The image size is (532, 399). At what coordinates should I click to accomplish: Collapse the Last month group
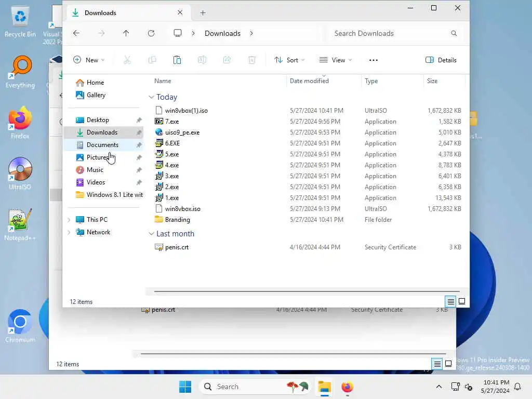[x=151, y=234]
